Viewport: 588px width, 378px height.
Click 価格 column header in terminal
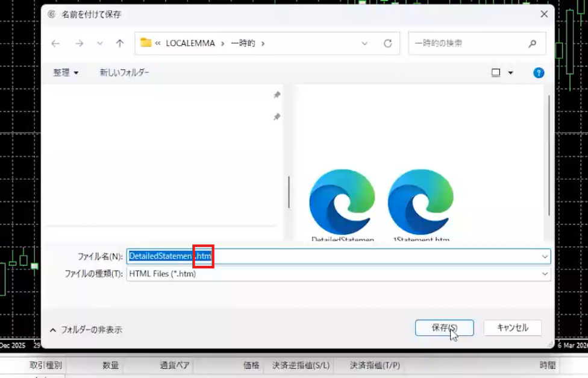tap(251, 365)
